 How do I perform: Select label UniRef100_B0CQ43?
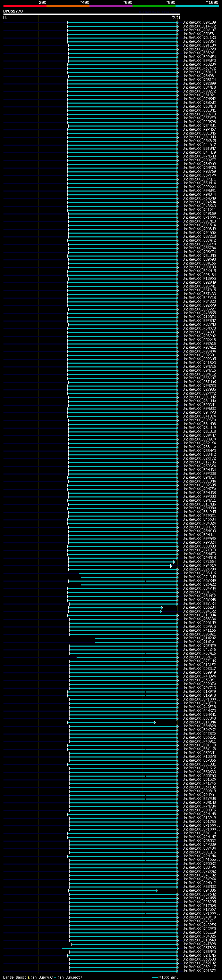point(199,718)
